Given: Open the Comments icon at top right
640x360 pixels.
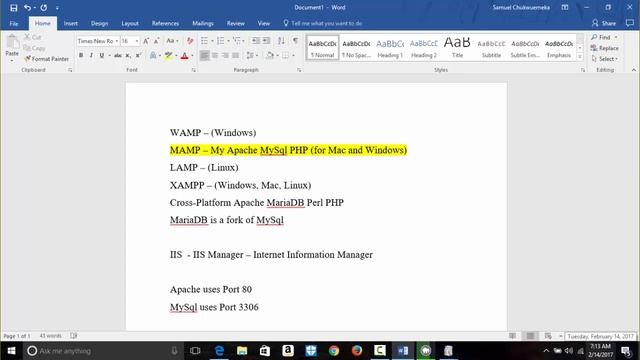Looking at the screenshot, I should (x=630, y=23).
